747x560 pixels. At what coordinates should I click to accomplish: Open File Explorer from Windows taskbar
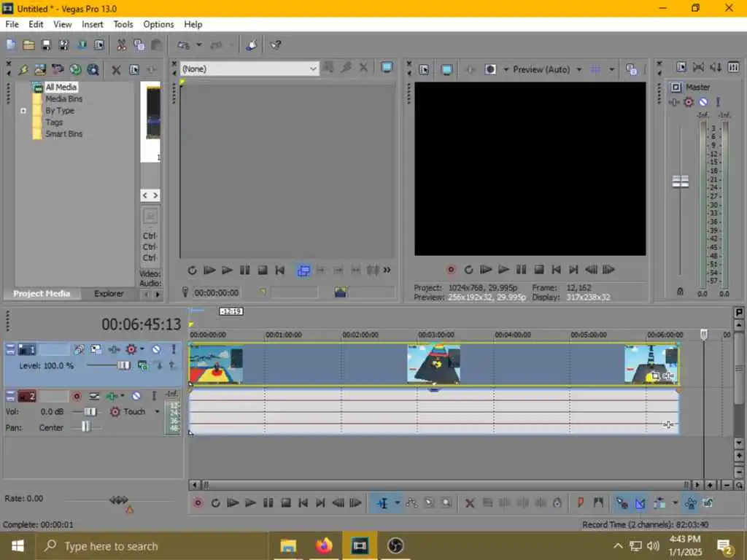tap(288, 545)
